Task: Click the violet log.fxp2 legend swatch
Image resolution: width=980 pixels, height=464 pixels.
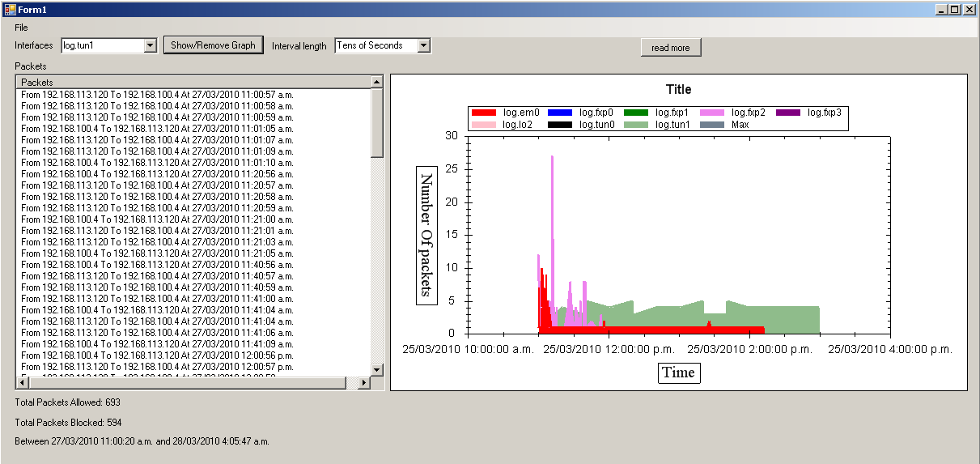Action: coord(712,113)
